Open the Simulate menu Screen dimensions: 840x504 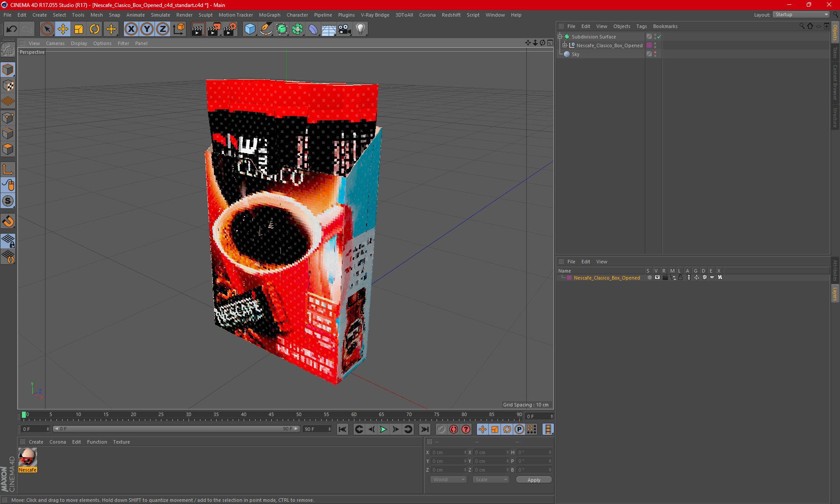[161, 15]
